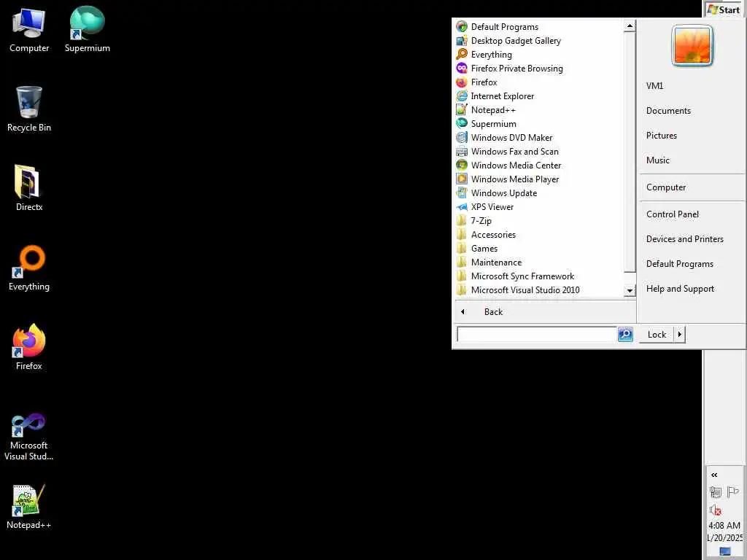Click the muted volume tray icon
This screenshot has height=560, width=747.
click(x=715, y=510)
